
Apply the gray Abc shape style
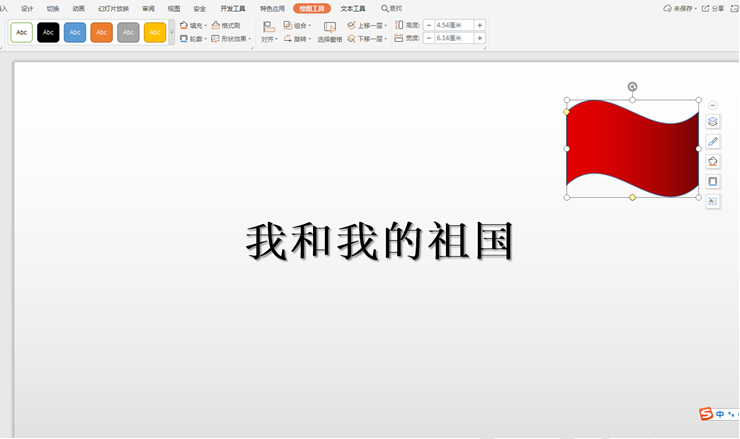click(128, 33)
